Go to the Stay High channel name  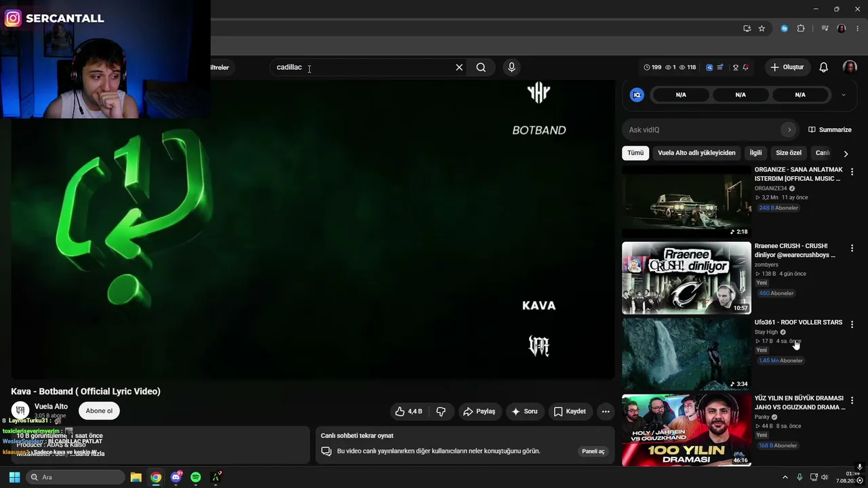[x=766, y=332]
